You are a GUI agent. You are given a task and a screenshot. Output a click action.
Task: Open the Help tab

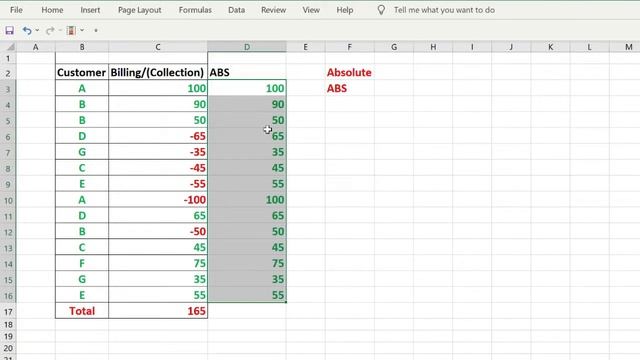click(344, 10)
